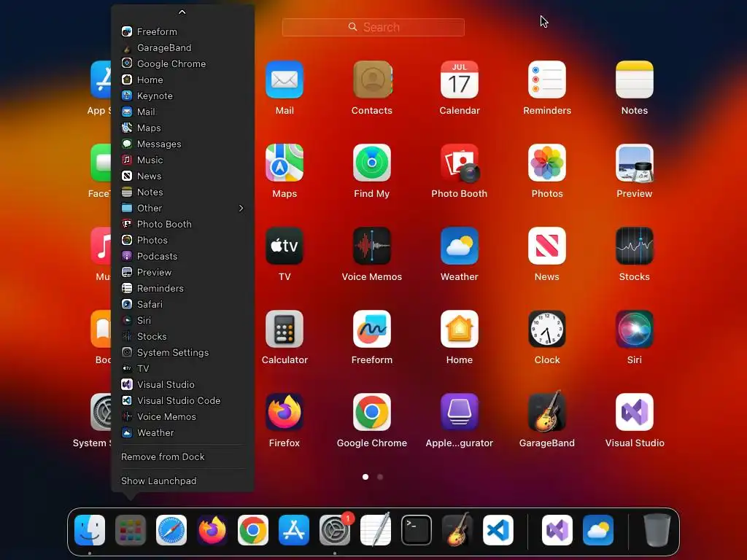The width and height of the screenshot is (747, 560).
Task: Open Terminal from the Dock
Action: [417, 530]
